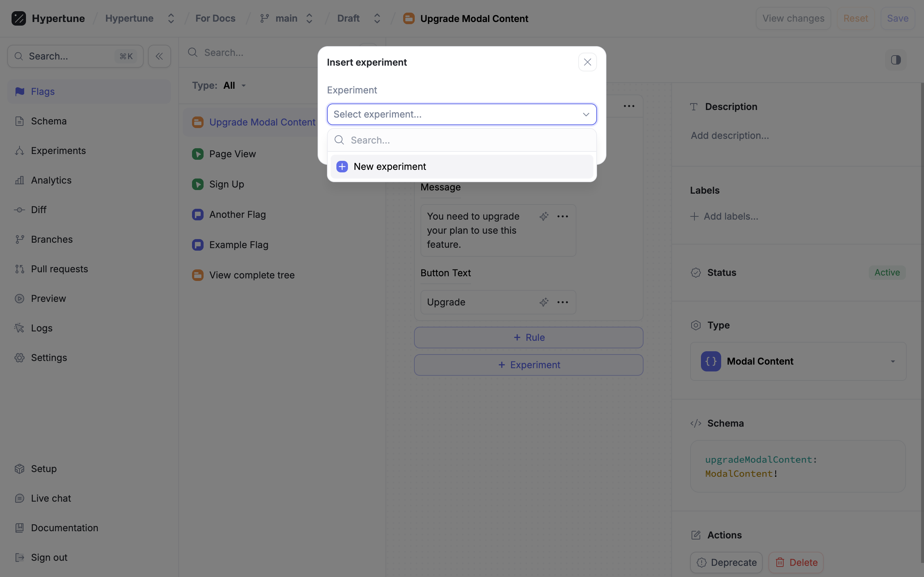
Task: Close the Insert experiment dialog
Action: pyautogui.click(x=587, y=62)
